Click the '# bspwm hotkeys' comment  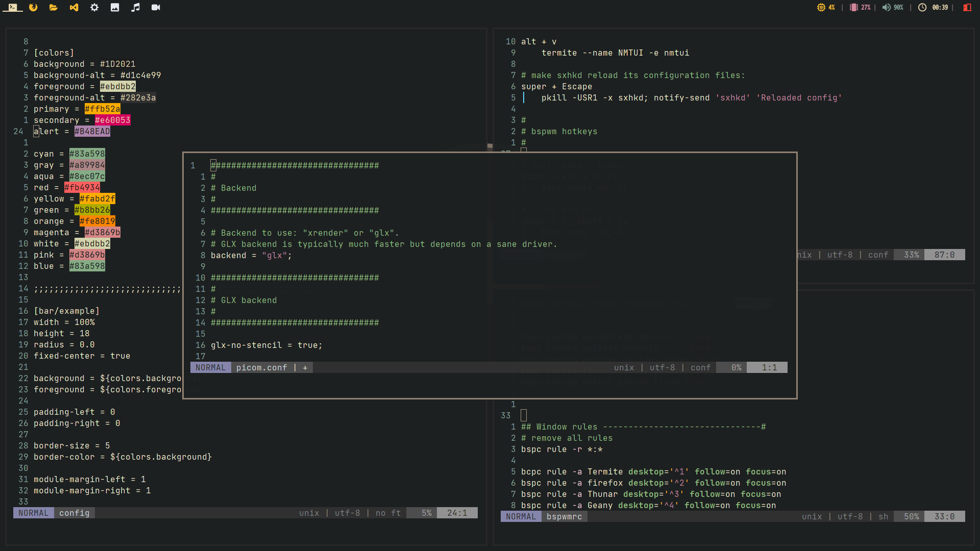pos(559,132)
